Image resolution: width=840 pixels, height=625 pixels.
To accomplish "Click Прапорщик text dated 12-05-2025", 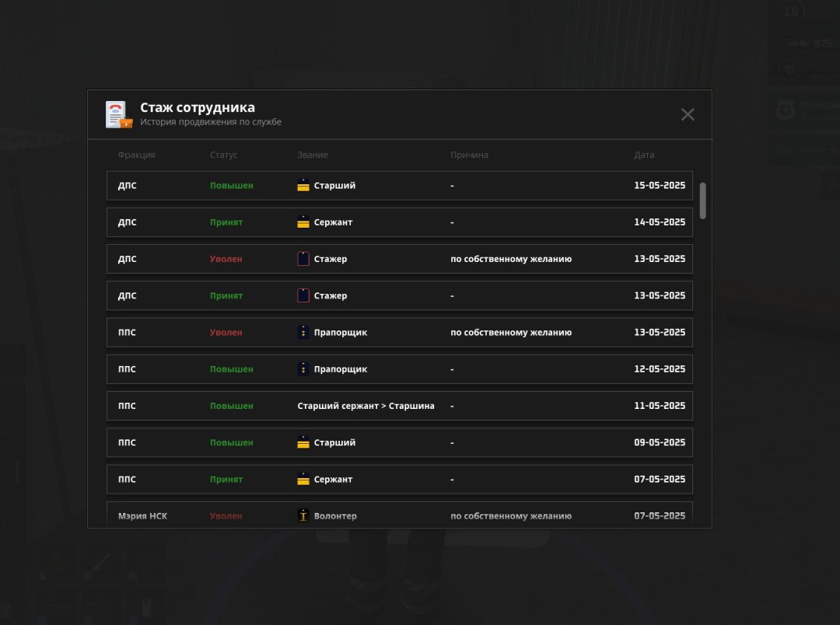I will coord(341,369).
